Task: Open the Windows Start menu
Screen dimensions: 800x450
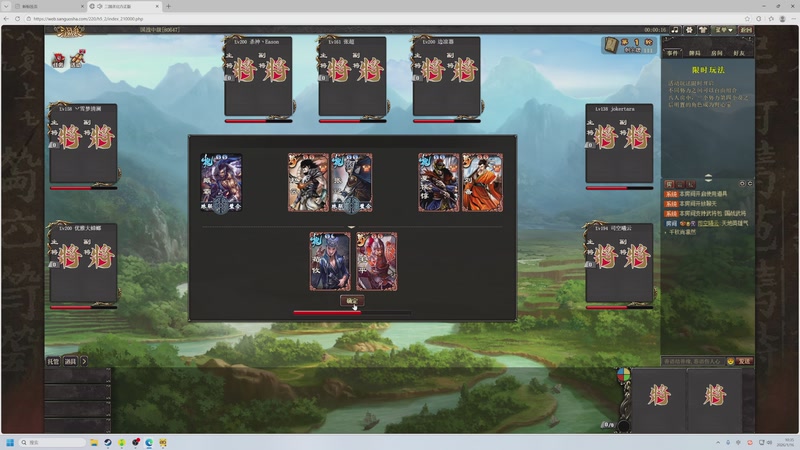Action: point(10,442)
